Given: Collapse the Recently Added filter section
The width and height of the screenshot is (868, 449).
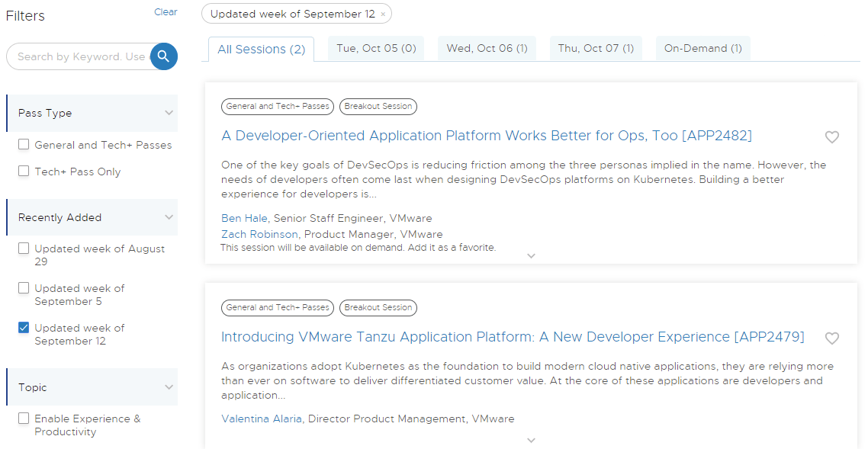Looking at the screenshot, I should coord(169,217).
